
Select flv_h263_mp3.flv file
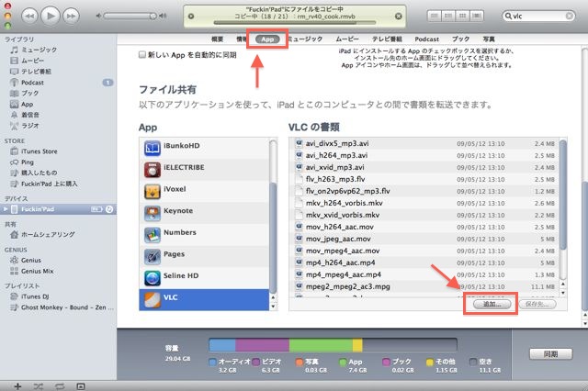pyautogui.click(x=424, y=179)
